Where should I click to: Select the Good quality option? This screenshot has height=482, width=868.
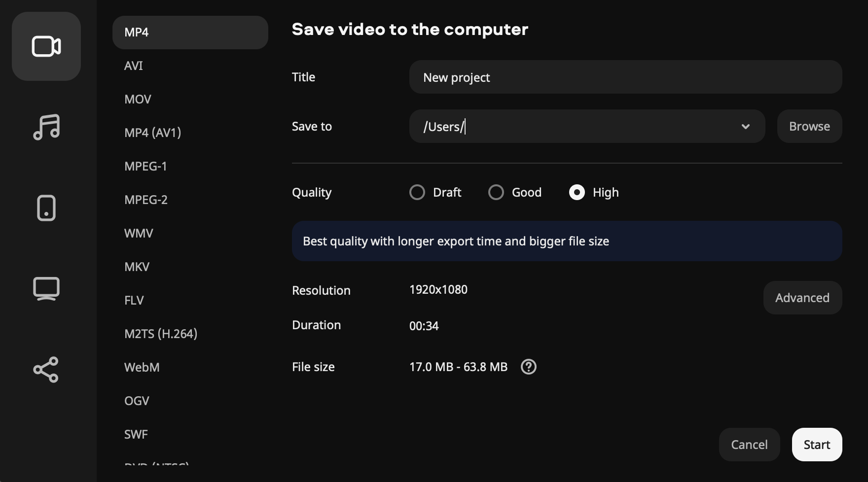515,192
